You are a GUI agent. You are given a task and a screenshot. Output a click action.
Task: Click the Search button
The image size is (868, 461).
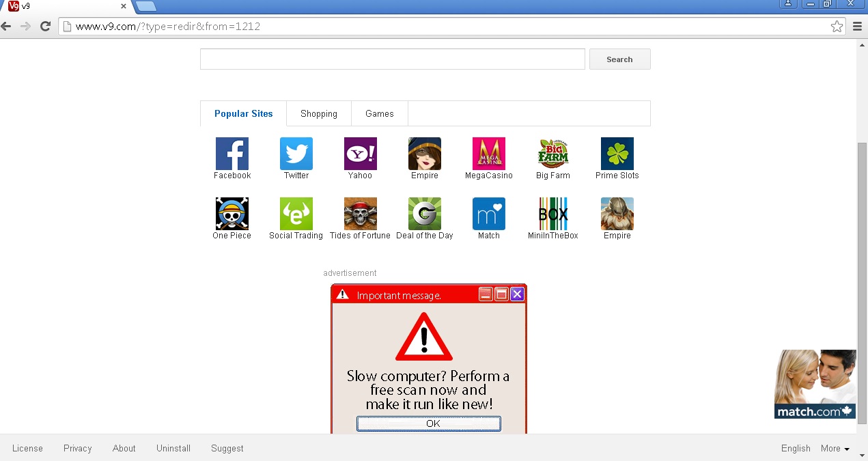point(620,59)
